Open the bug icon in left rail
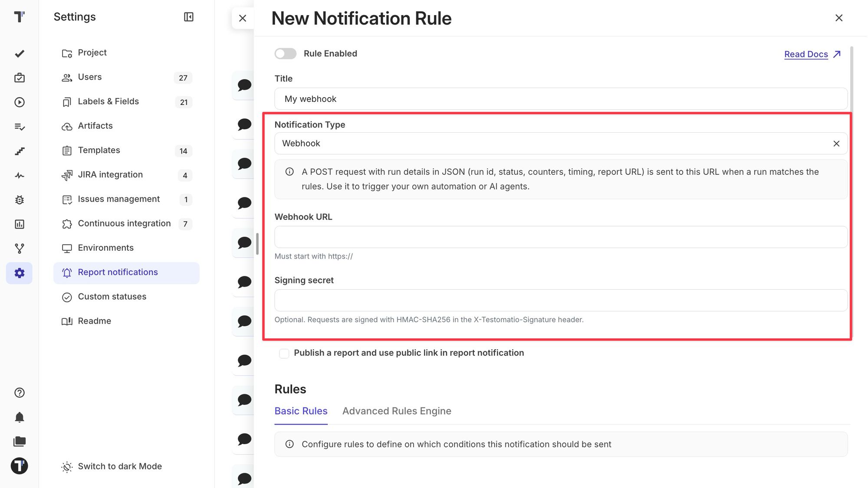Screen dimensions: 868x488 coord(20,200)
